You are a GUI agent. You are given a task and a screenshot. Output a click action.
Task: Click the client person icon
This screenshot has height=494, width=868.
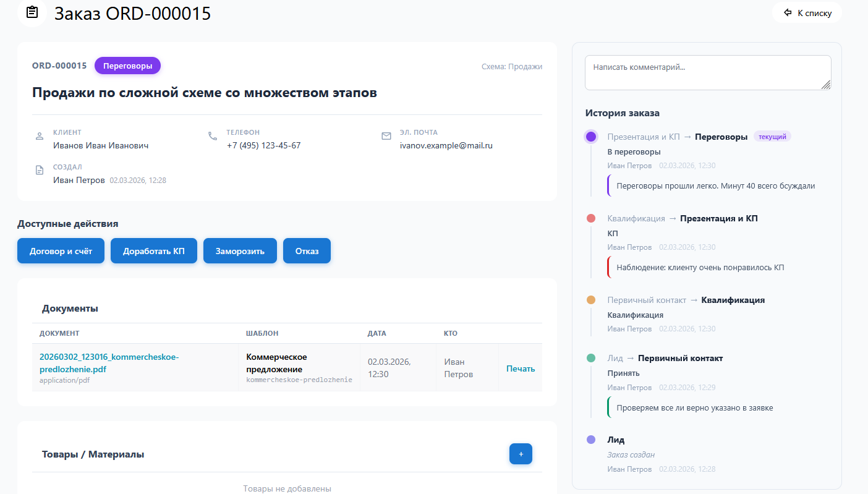pyautogui.click(x=40, y=136)
